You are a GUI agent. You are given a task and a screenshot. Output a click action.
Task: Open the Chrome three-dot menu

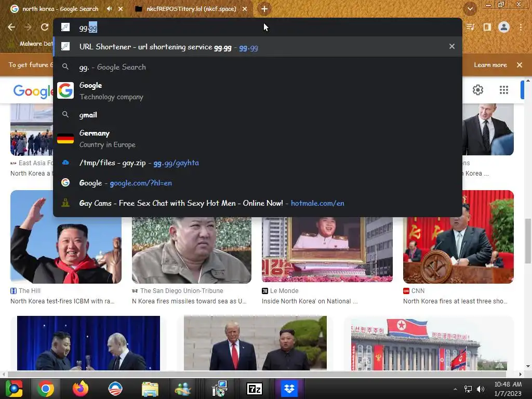tap(521, 27)
